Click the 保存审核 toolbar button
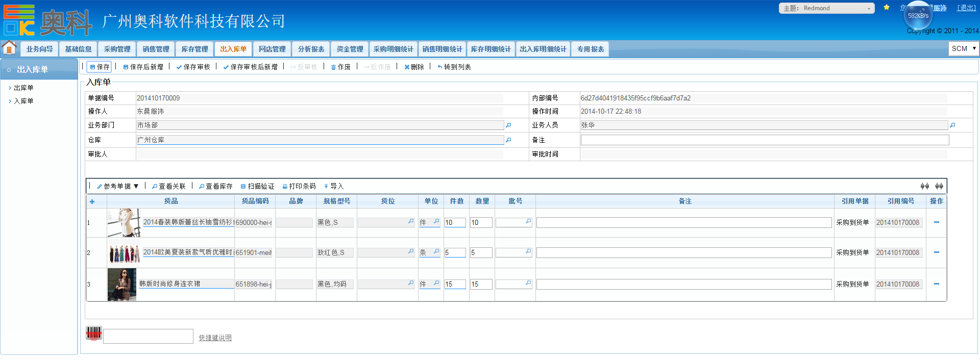Screen dimensions: 980x360 pos(193,67)
